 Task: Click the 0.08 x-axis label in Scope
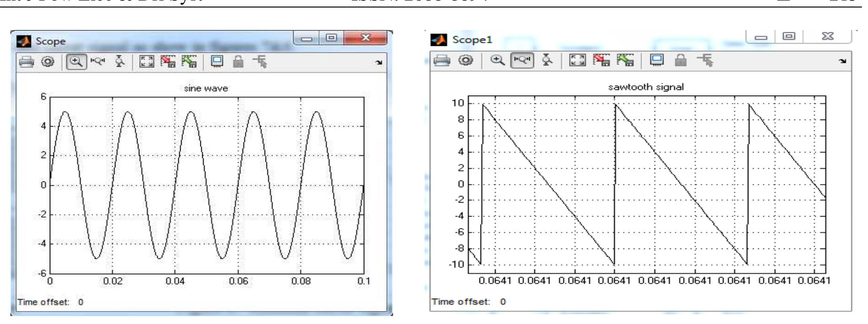pyautogui.click(x=301, y=281)
